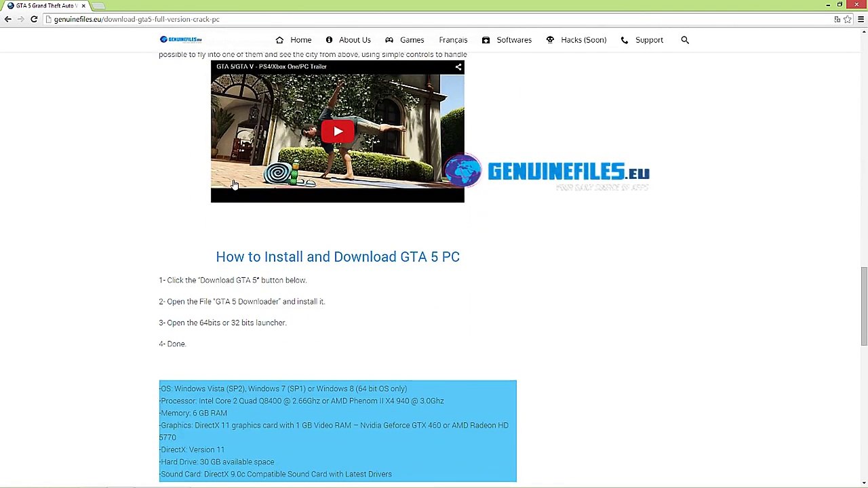Click the 'DirectX: Version 11' line
Image resolution: width=868 pixels, height=488 pixels.
click(192, 449)
